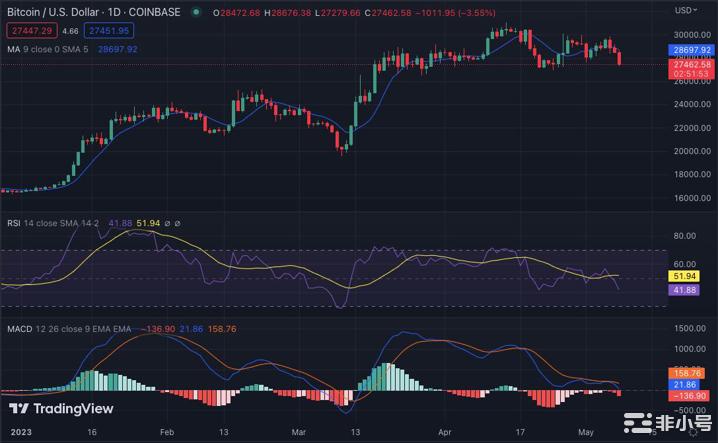Click the close value C27462.58
Image resolution: width=718 pixels, height=443 pixels.
tap(388, 13)
